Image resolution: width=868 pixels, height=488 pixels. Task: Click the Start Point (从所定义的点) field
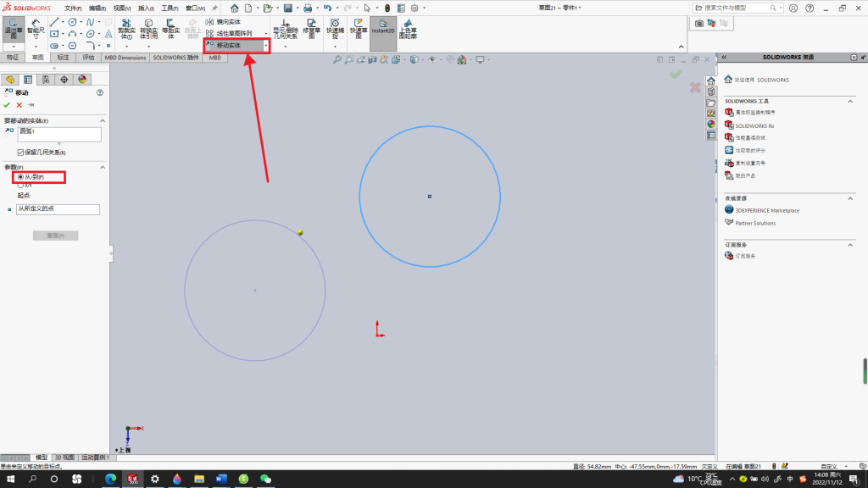pos(58,209)
